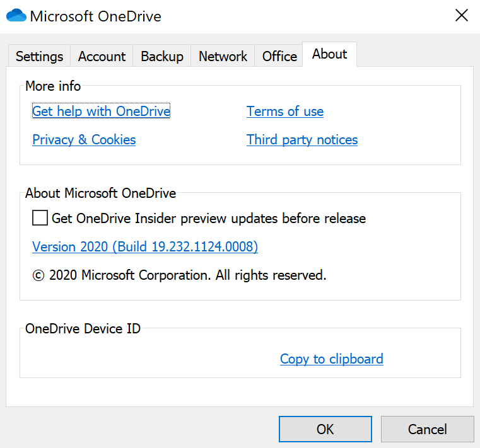The image size is (480, 448).
Task: Enable the Insider preview updates checkbox
Action: pyautogui.click(x=40, y=218)
